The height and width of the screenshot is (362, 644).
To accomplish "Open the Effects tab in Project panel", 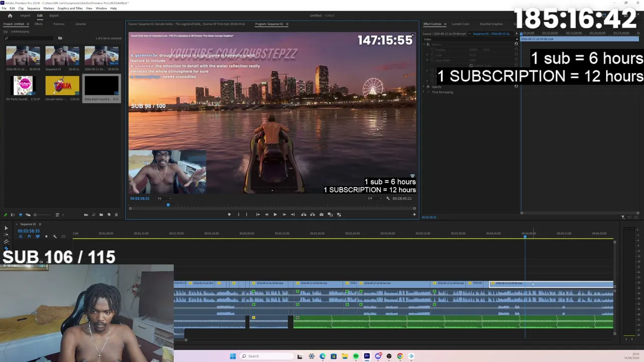I will click(x=39, y=24).
